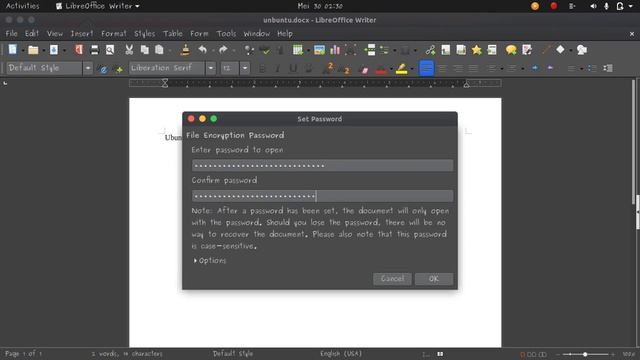The height and width of the screenshot is (360, 640).
Task: Click the Default Style status bar entry
Action: 233,353
